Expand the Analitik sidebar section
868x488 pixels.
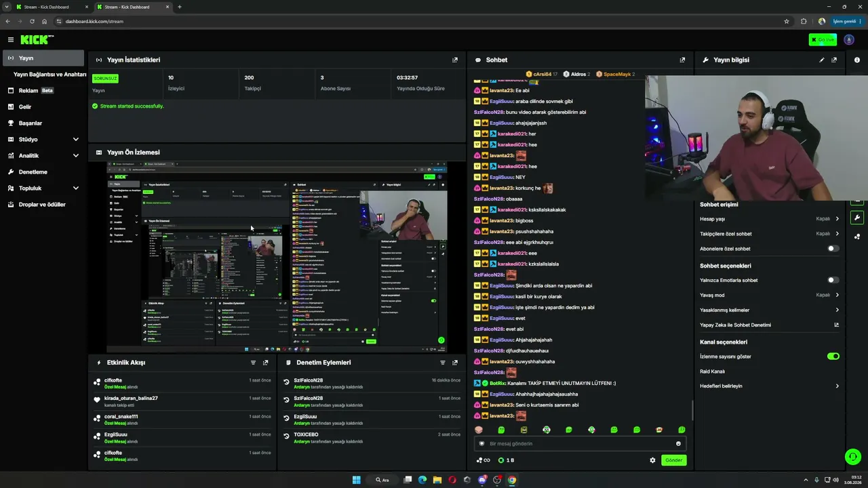(44, 155)
